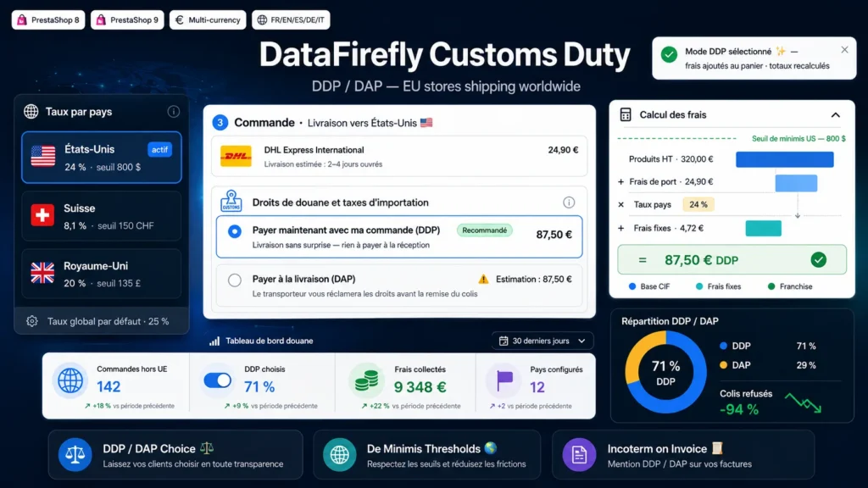Click the Franchise legend dot
This screenshot has height=488, width=868.
(771, 286)
